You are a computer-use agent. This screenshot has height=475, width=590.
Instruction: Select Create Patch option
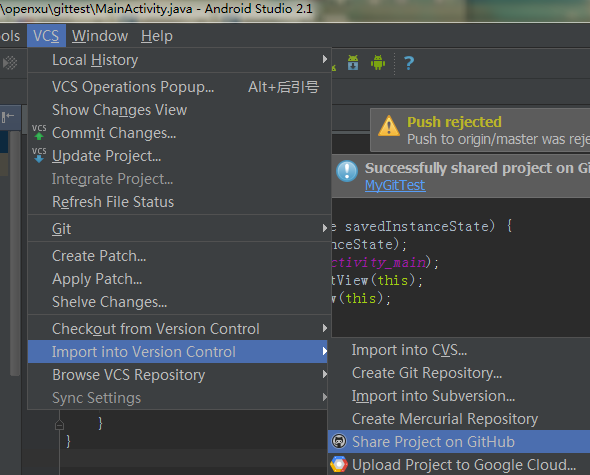tap(179, 256)
